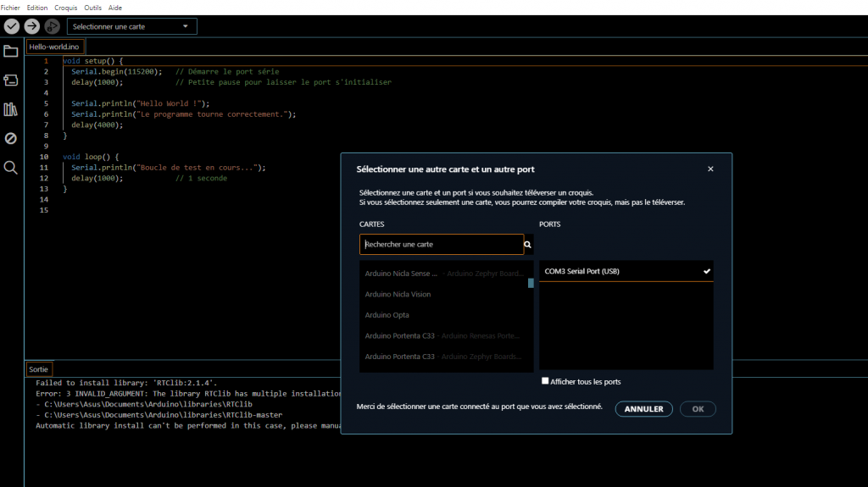Screen dimensions: 868x487
Task: Click the Verify sketch checkmark icon
Action: click(12, 26)
